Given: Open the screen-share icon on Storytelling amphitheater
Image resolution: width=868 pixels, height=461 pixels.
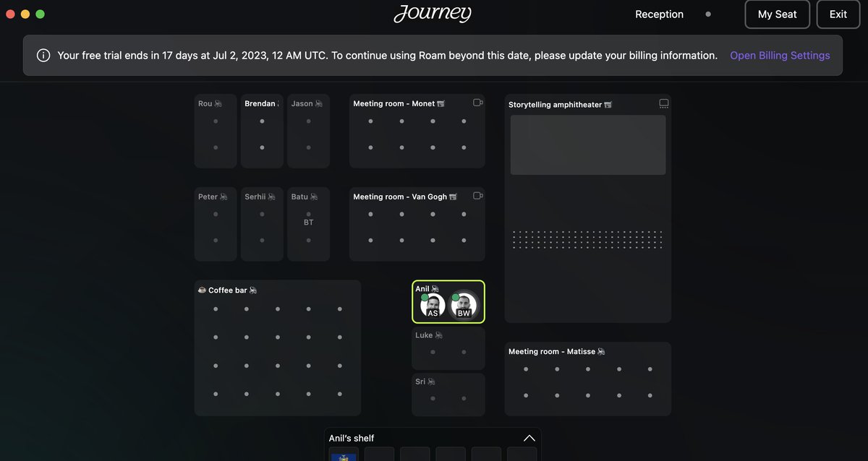Looking at the screenshot, I should click(x=663, y=103).
